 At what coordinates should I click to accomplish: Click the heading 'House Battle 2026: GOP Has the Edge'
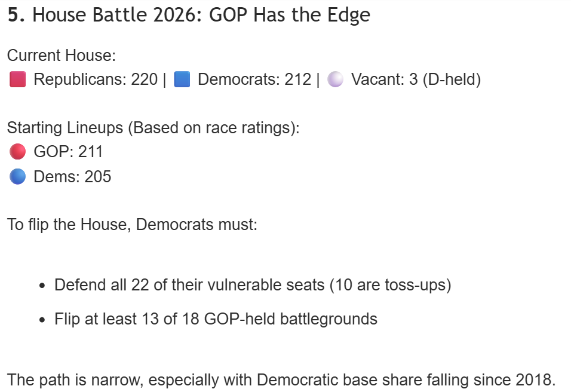[201, 15]
